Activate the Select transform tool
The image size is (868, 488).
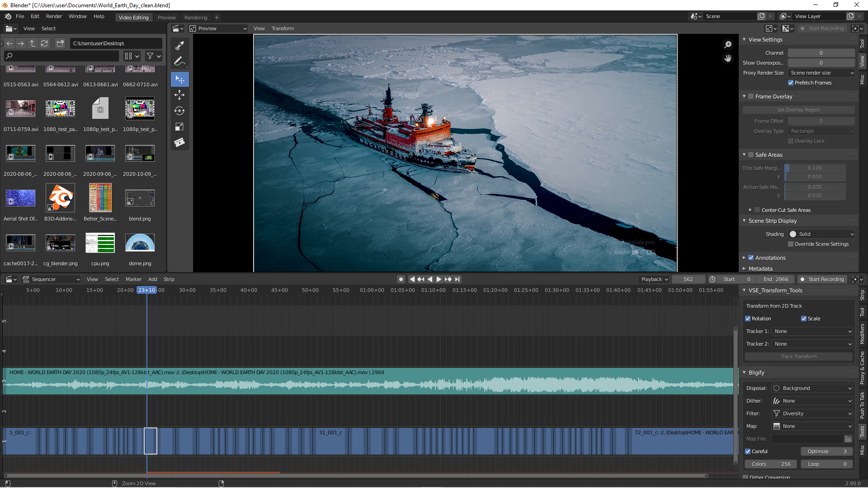[x=179, y=79]
